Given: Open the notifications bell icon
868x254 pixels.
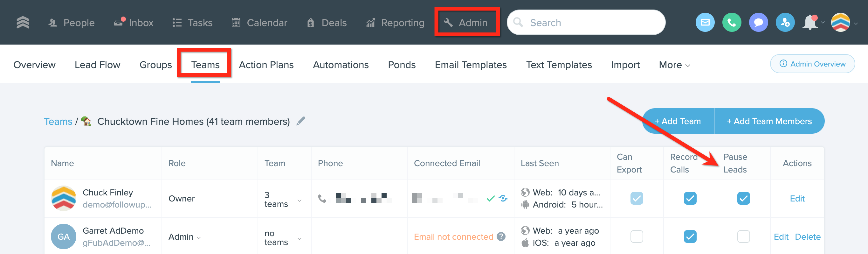Looking at the screenshot, I should [810, 23].
